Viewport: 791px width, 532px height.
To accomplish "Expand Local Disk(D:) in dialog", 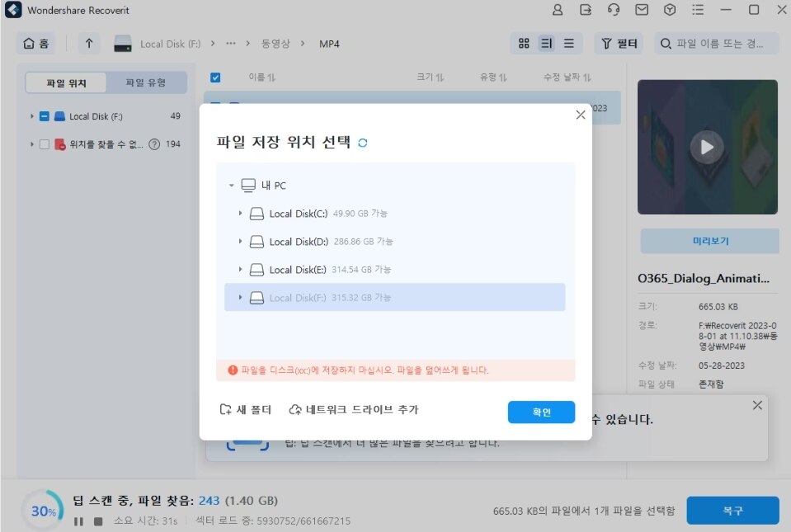I will (240, 242).
